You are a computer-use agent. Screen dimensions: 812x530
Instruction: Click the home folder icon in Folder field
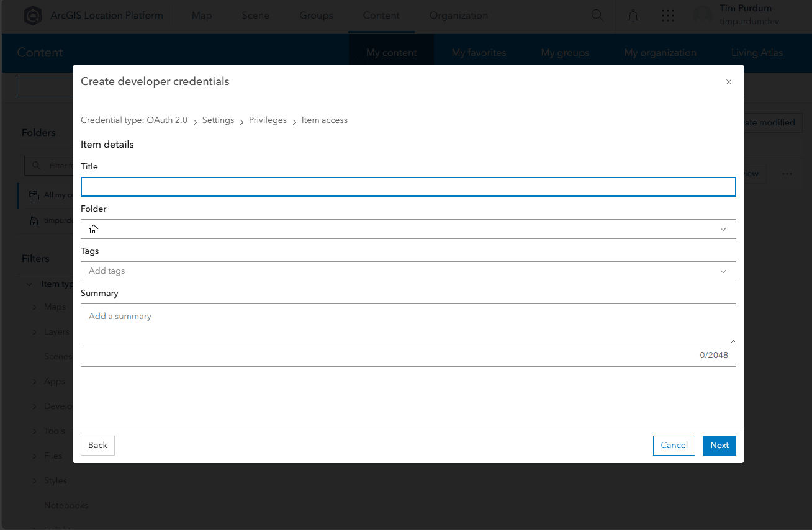[x=94, y=229]
